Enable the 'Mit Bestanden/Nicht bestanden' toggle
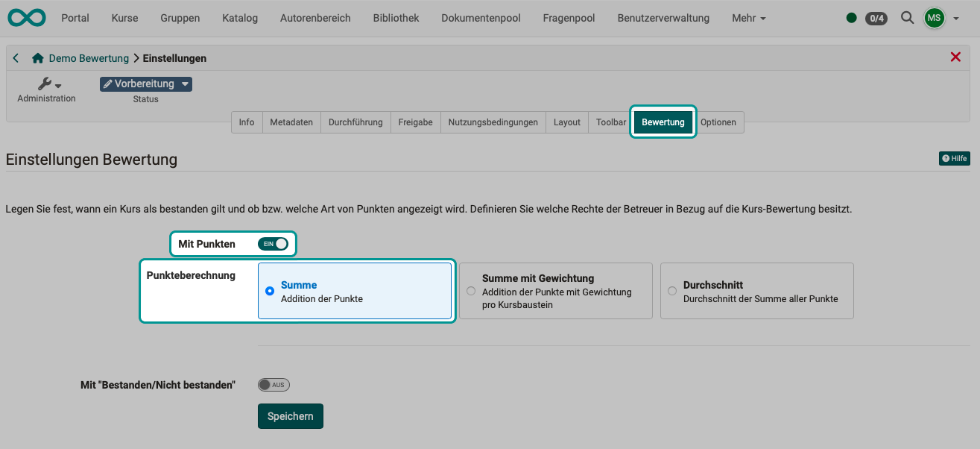This screenshot has width=980, height=449. click(274, 384)
